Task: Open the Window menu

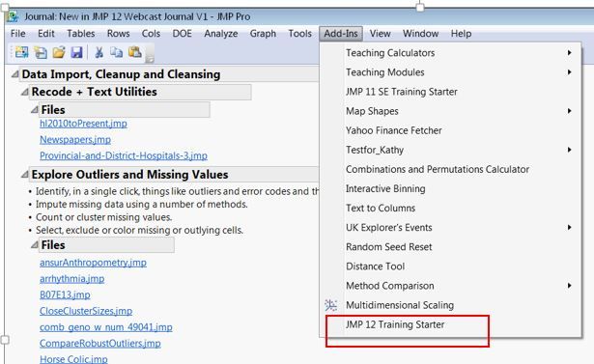Action: click(420, 34)
